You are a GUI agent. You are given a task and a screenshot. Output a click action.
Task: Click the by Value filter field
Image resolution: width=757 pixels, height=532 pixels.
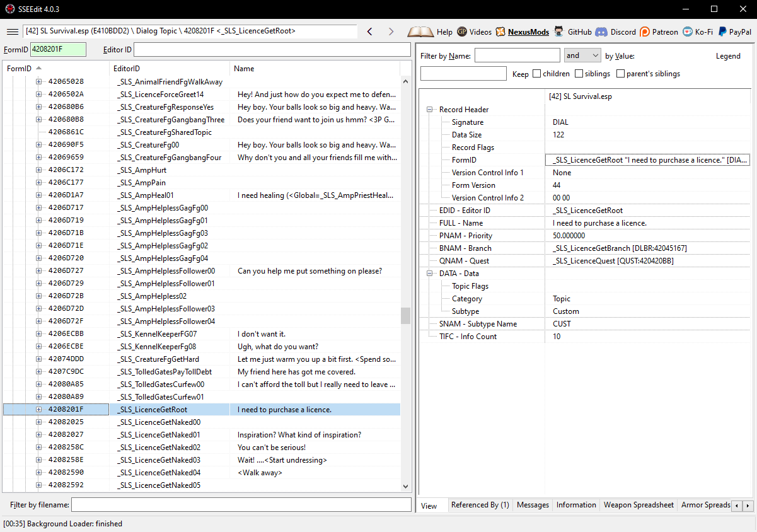click(x=463, y=74)
